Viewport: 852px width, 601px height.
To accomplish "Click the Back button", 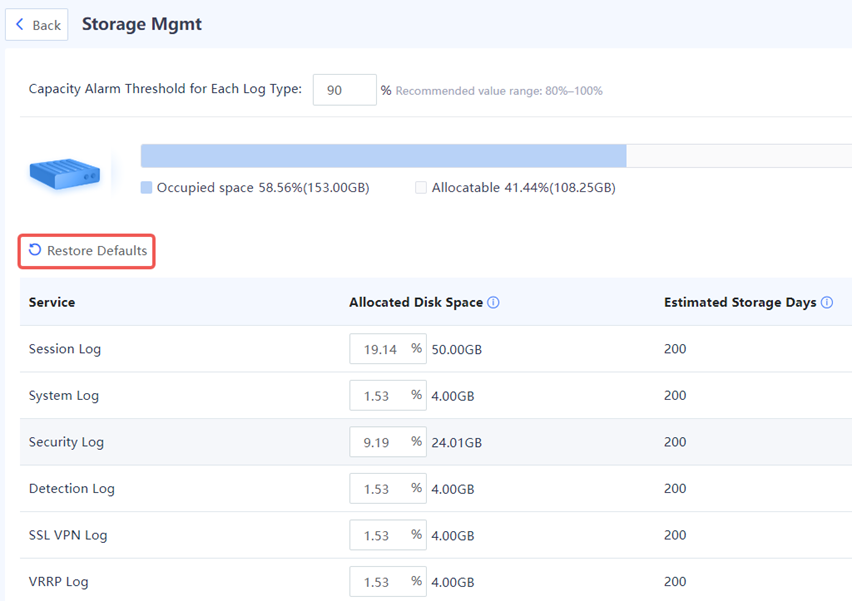I will 37,24.
